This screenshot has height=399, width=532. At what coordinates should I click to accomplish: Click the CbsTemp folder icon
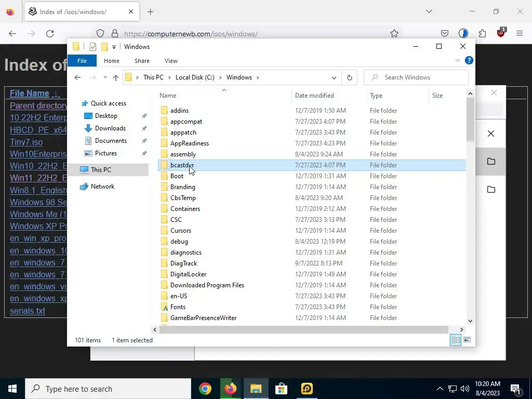[164, 198]
